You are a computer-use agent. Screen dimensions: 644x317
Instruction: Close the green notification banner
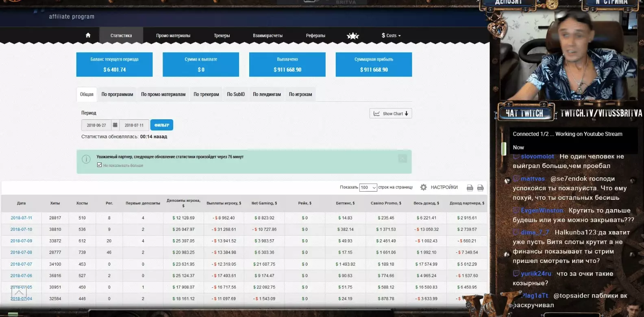pyautogui.click(x=402, y=158)
